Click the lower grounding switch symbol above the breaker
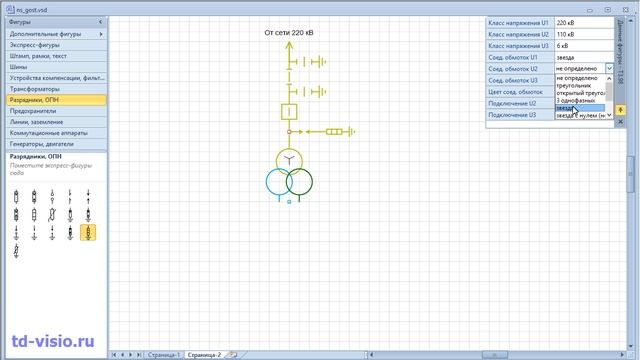The height and width of the screenshot is (360, 640). [x=308, y=92]
